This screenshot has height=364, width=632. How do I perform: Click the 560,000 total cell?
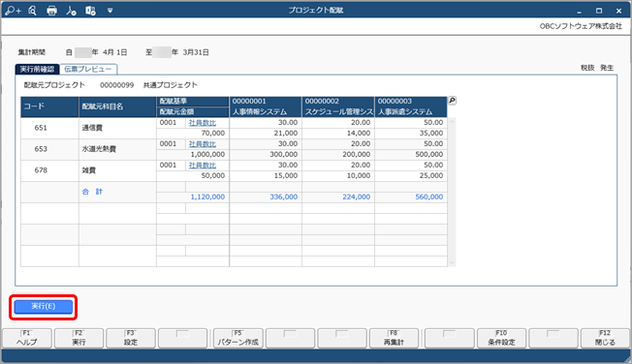coord(411,197)
